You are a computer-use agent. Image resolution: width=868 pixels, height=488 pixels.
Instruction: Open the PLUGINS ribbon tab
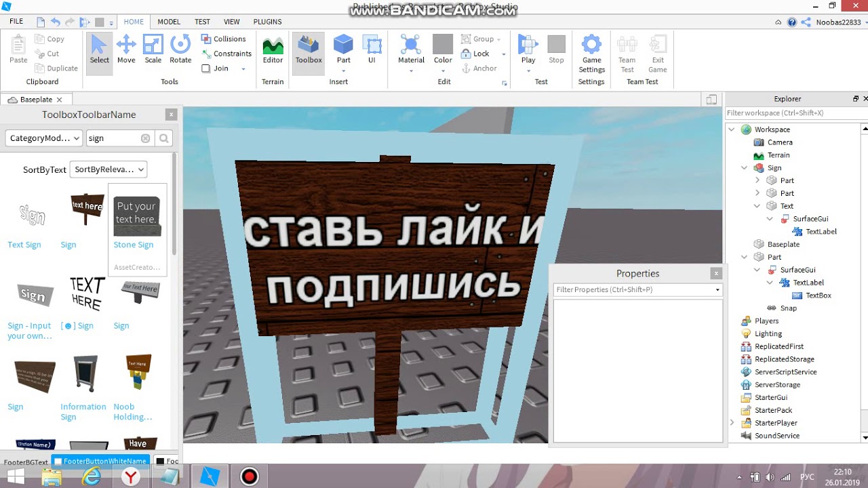click(x=267, y=22)
